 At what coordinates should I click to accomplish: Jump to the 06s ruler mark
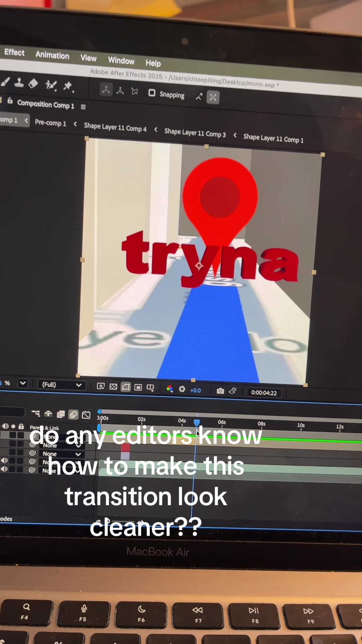click(x=222, y=422)
